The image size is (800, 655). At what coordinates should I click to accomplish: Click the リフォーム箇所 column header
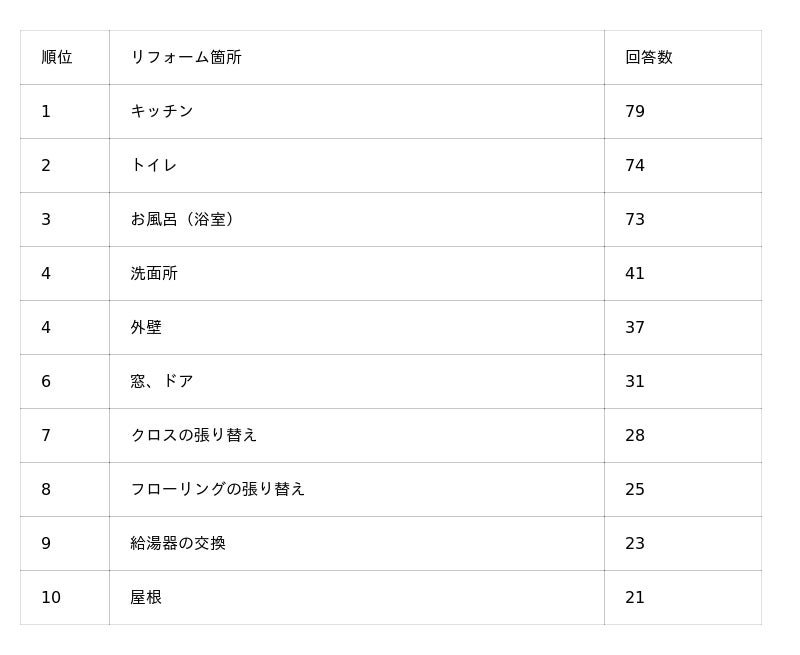point(186,57)
